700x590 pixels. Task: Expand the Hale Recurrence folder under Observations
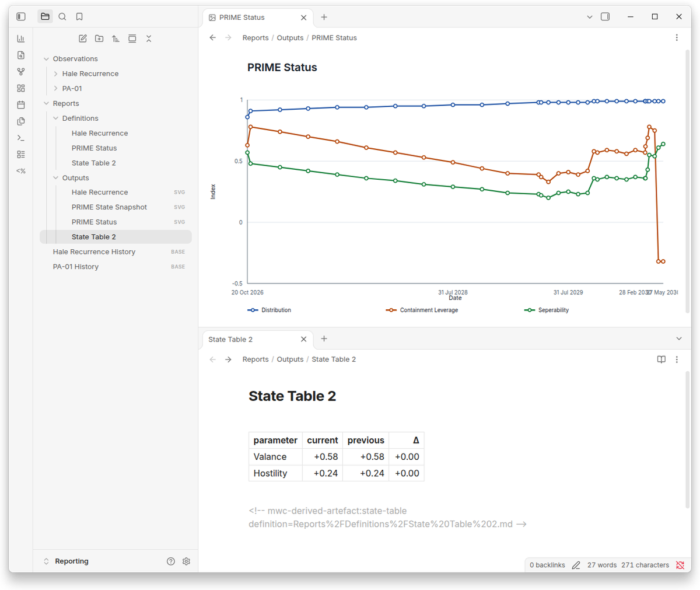click(x=55, y=74)
